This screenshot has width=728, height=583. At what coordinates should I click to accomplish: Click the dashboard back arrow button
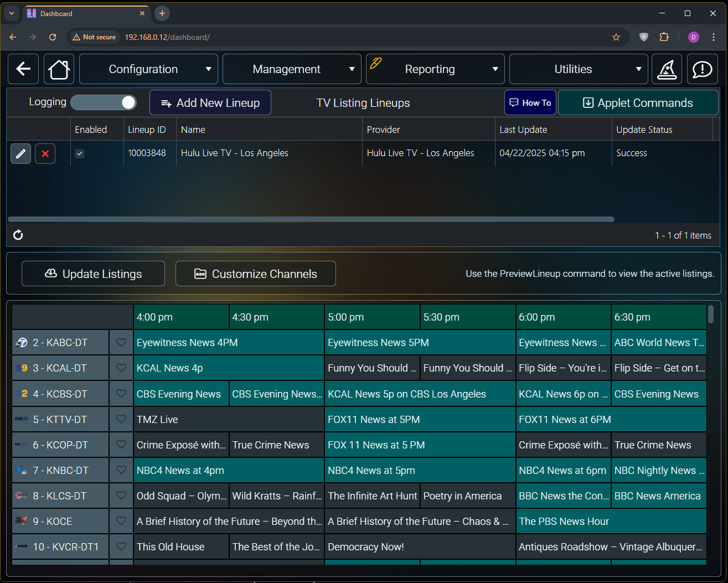23,69
